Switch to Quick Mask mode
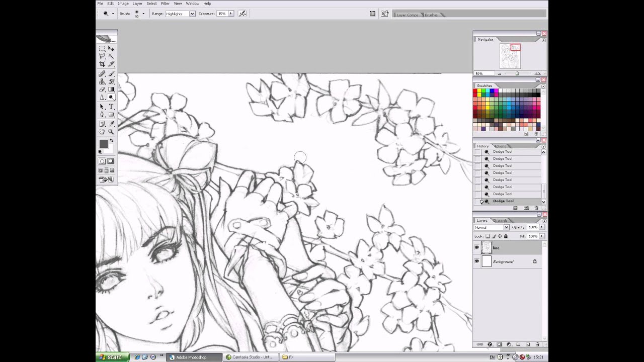Image resolution: width=644 pixels, height=362 pixels. [x=111, y=161]
